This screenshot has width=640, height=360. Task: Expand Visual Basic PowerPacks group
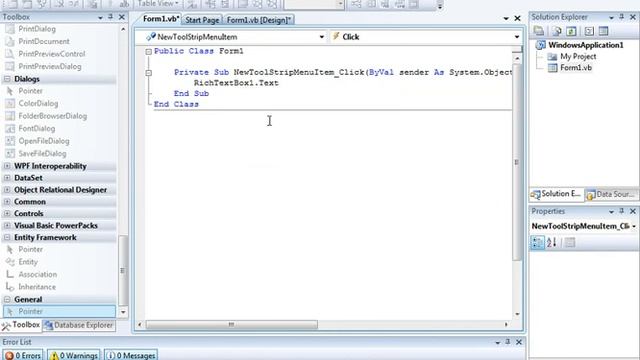(7, 225)
